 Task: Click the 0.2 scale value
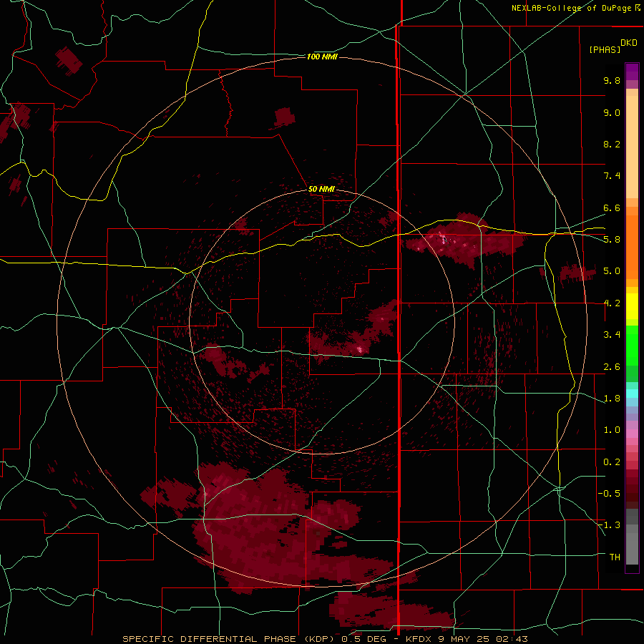click(612, 462)
